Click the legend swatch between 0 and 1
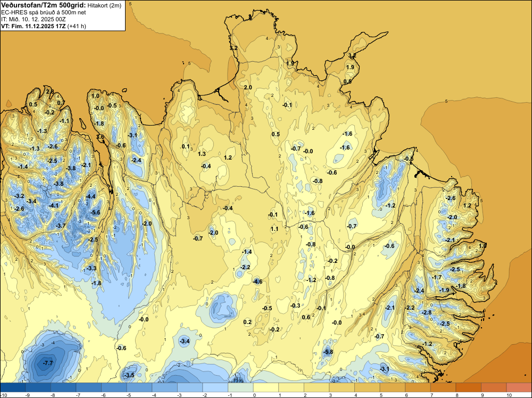The image size is (532, 398). coord(265,387)
